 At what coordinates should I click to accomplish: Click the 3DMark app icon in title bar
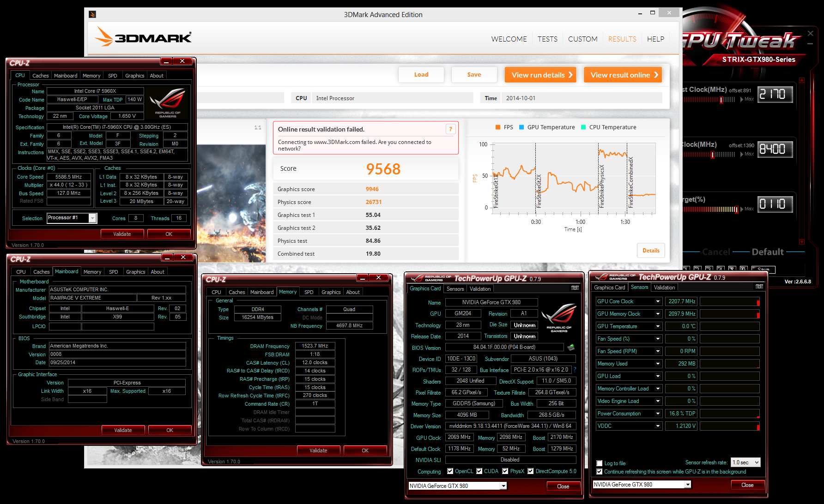[92, 14]
